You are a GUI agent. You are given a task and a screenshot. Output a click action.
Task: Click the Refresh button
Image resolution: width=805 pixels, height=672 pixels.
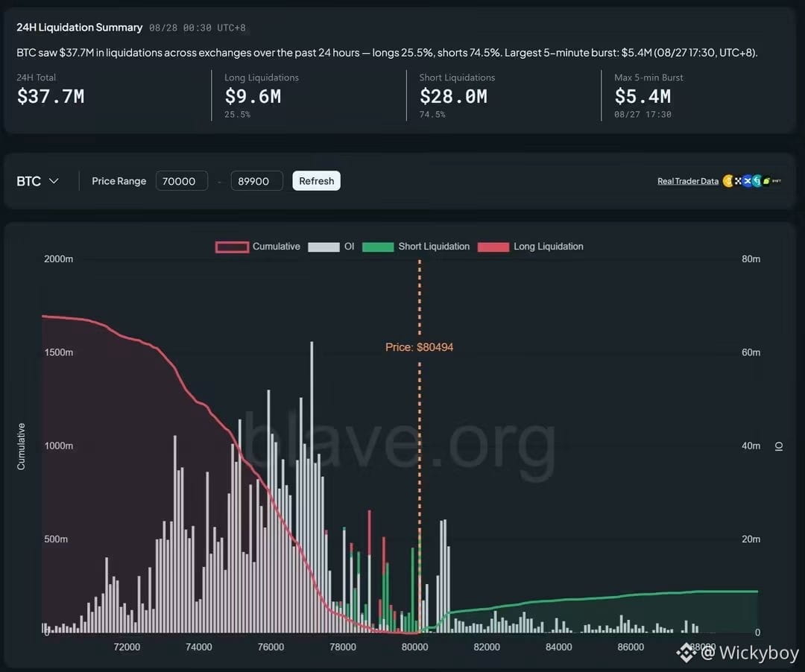pyautogui.click(x=316, y=181)
